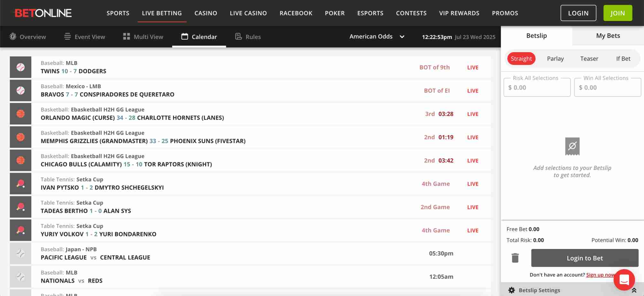
Task: Open the American Odds format dropdown
Action: pyautogui.click(x=377, y=36)
